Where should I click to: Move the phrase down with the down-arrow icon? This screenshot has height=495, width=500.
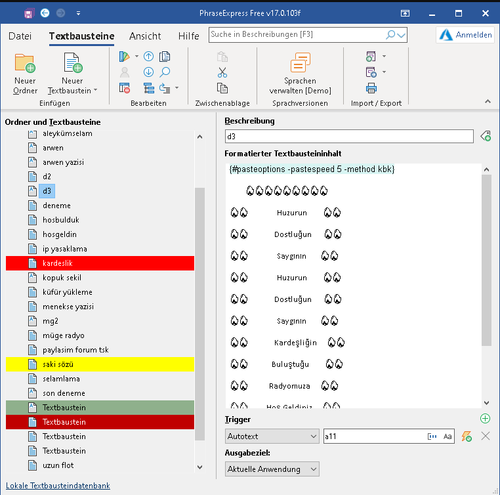pyautogui.click(x=148, y=72)
